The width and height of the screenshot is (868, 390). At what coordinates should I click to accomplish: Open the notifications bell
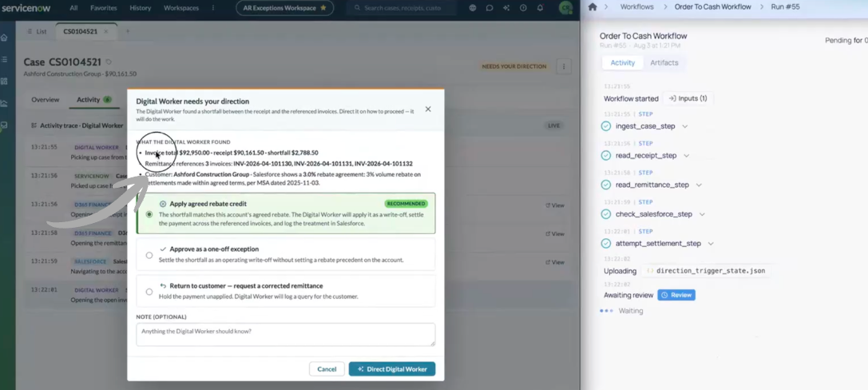point(540,8)
